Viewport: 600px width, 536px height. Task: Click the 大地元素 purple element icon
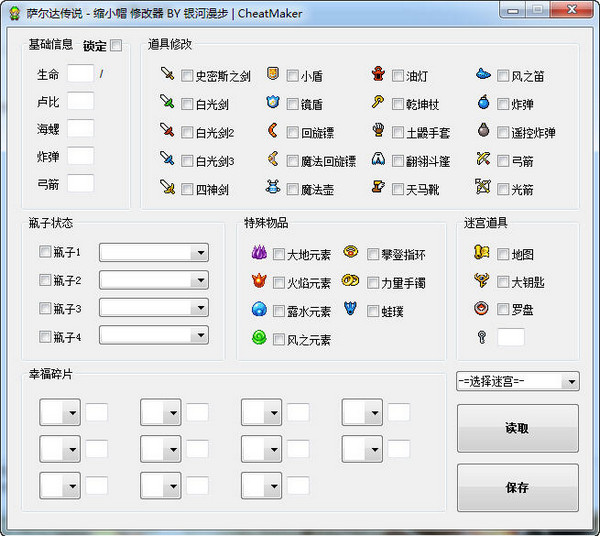(x=259, y=254)
